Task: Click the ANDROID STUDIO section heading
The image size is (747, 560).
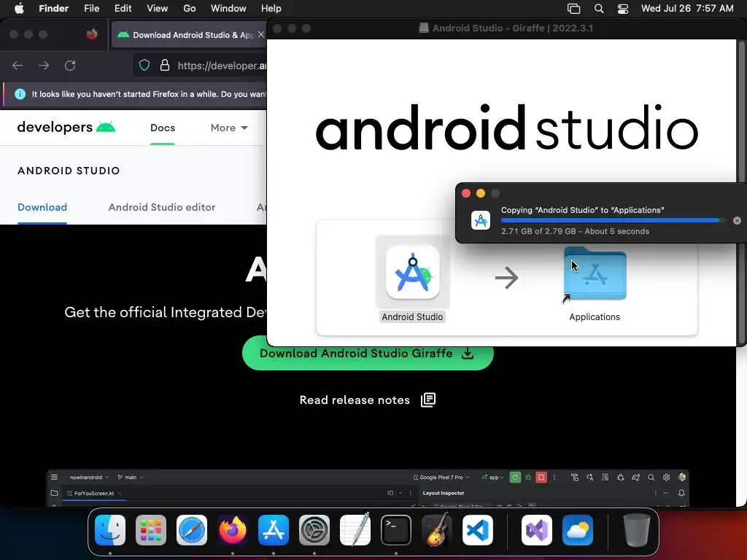Action: pos(69,171)
